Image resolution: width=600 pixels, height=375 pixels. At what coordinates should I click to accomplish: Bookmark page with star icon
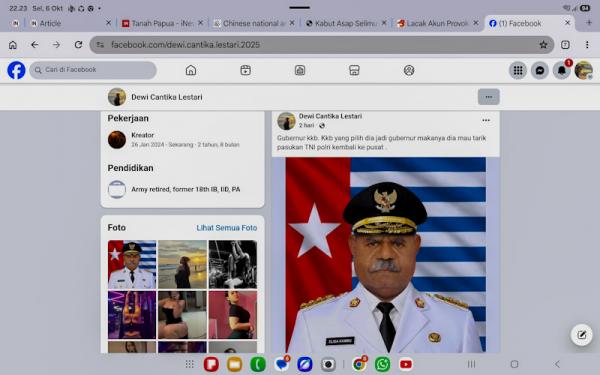tap(543, 45)
